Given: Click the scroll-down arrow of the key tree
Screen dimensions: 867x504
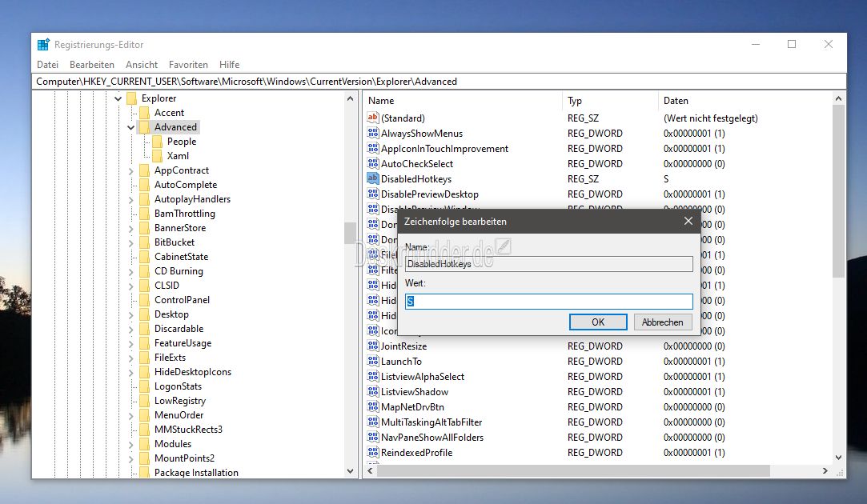Looking at the screenshot, I should tap(350, 471).
